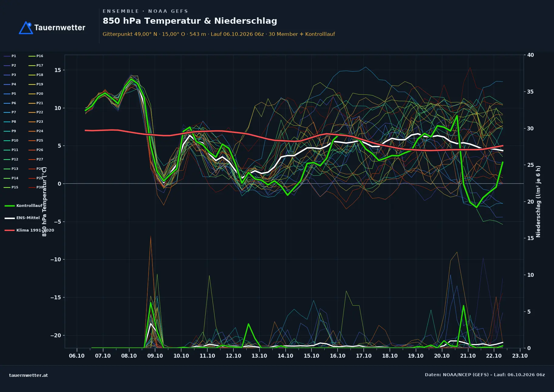Click the Gitterpunkt 49,00° N subtitle line
554x392 pixels.
(x=219, y=34)
